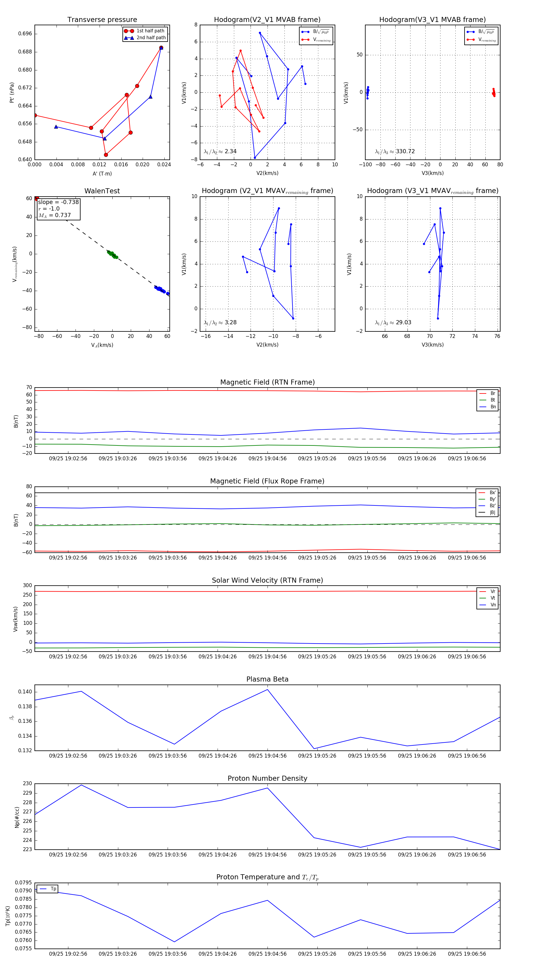The width and height of the screenshot is (535, 980).
Task: Click the "Magnetic Field (Flux Rope Frame)" title
Action: click(x=267, y=481)
